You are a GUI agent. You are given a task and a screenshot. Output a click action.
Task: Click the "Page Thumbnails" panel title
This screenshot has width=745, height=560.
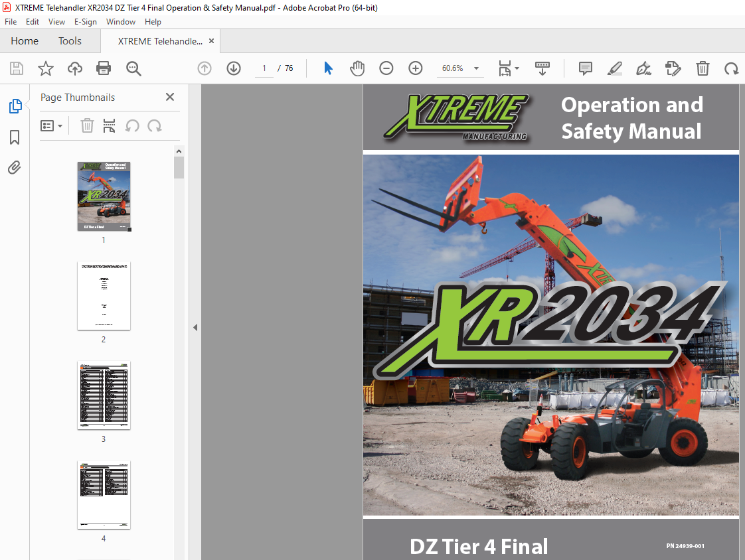click(x=78, y=98)
